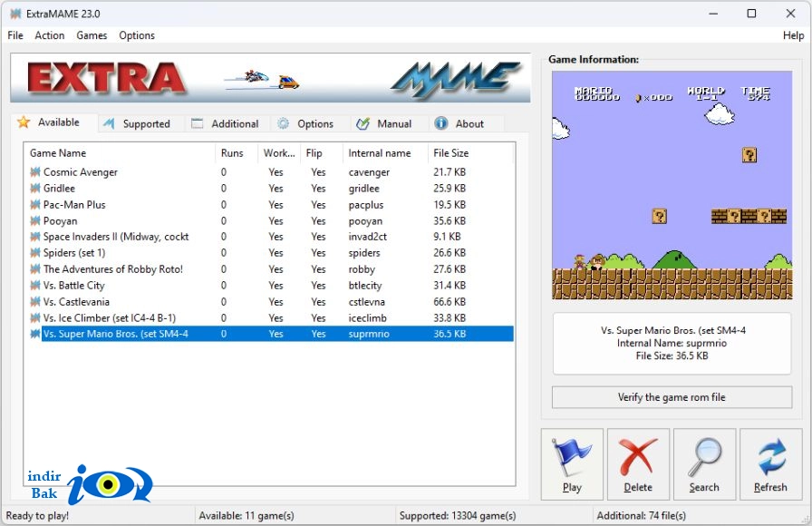This screenshot has height=526, width=812.
Task: Select the Vs. Battle City game name
Action: [x=73, y=286]
